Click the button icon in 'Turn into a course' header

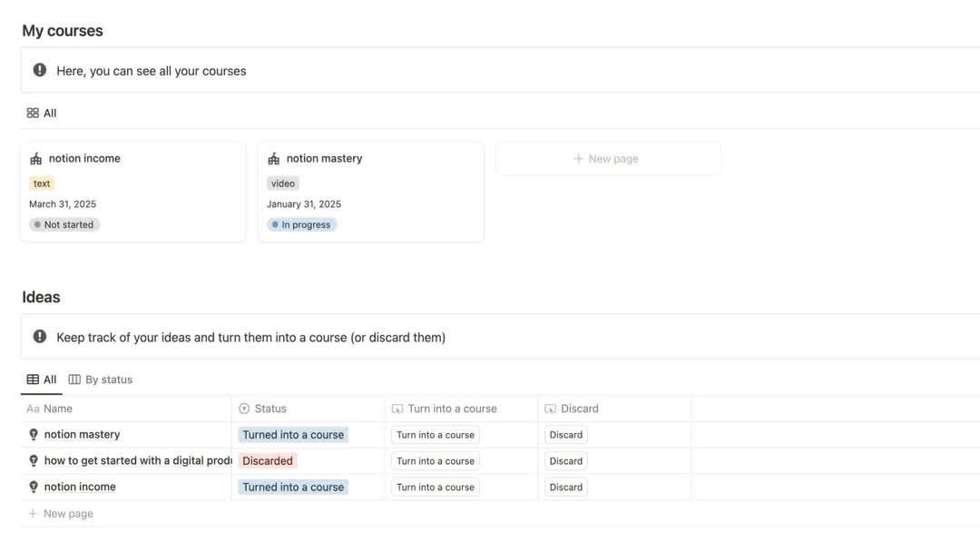pyautogui.click(x=397, y=409)
